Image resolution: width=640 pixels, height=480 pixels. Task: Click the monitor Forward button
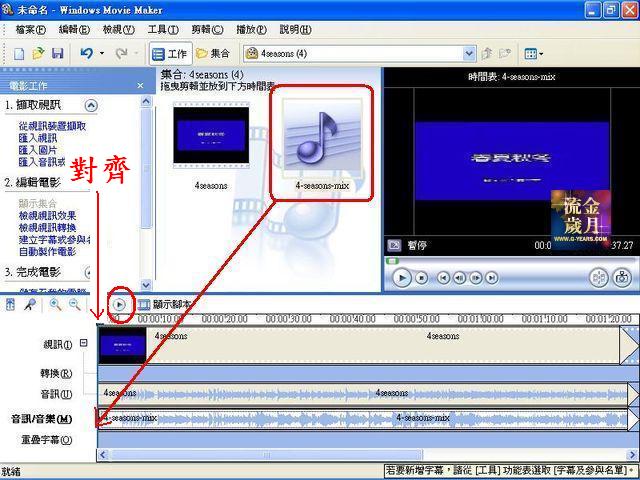point(492,278)
